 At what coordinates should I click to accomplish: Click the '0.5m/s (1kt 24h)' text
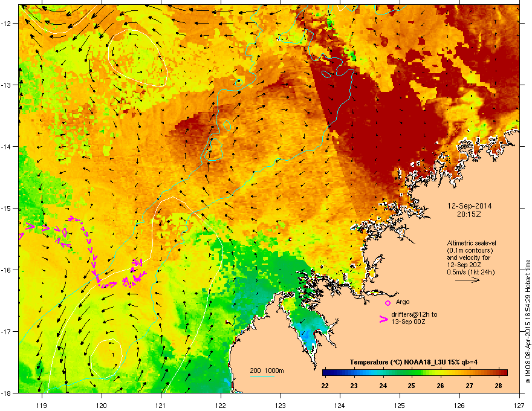pyautogui.click(x=470, y=272)
